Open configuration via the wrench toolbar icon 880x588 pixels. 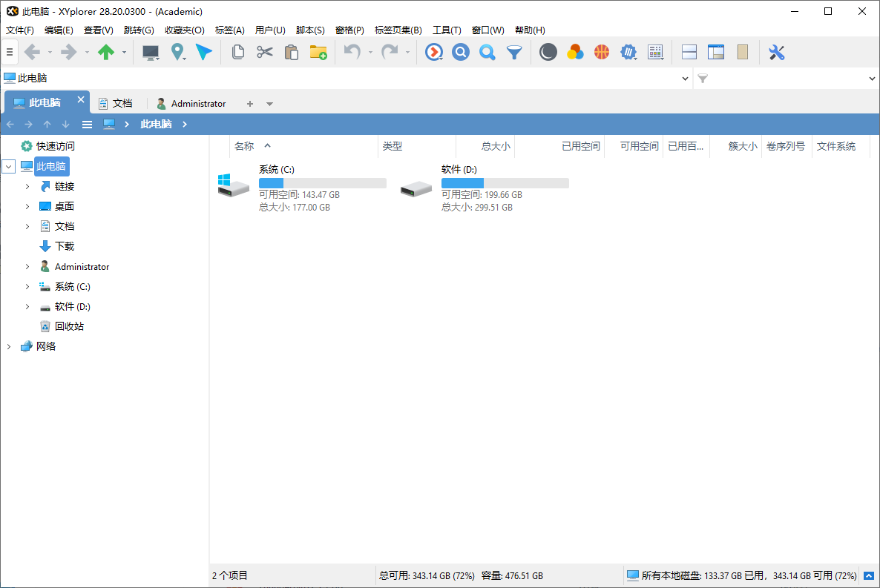[x=776, y=52]
